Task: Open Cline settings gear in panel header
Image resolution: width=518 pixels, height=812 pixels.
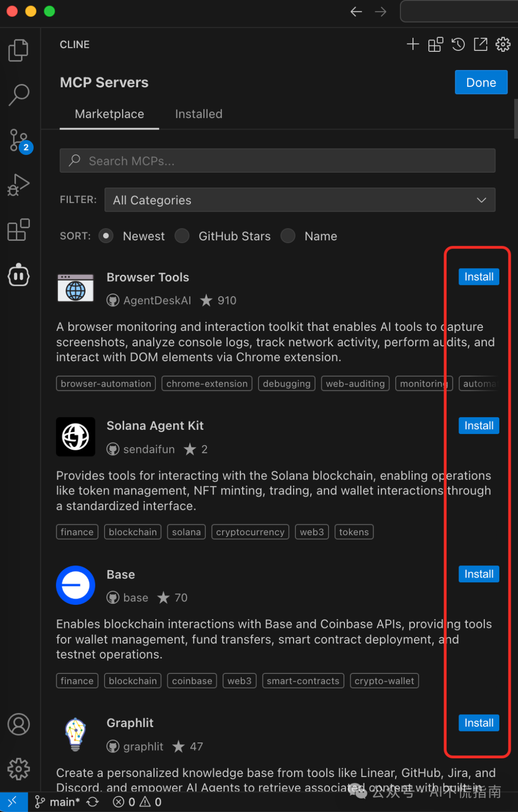Action: coord(503,45)
